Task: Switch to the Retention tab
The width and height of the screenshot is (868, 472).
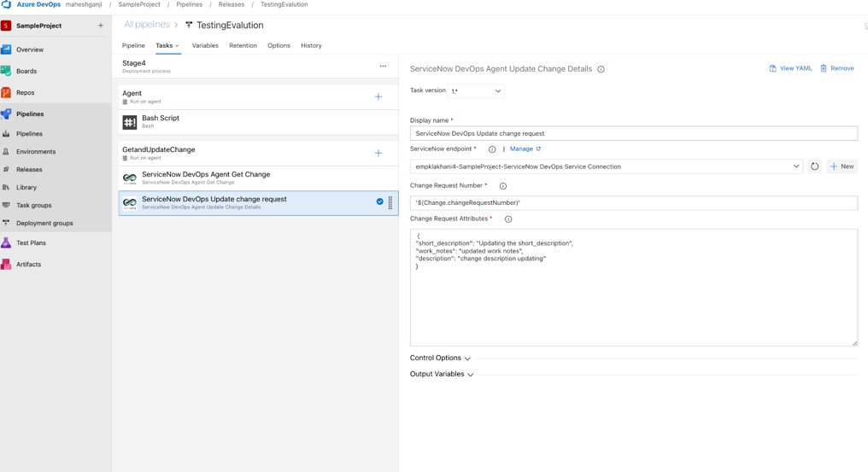Action: point(243,45)
